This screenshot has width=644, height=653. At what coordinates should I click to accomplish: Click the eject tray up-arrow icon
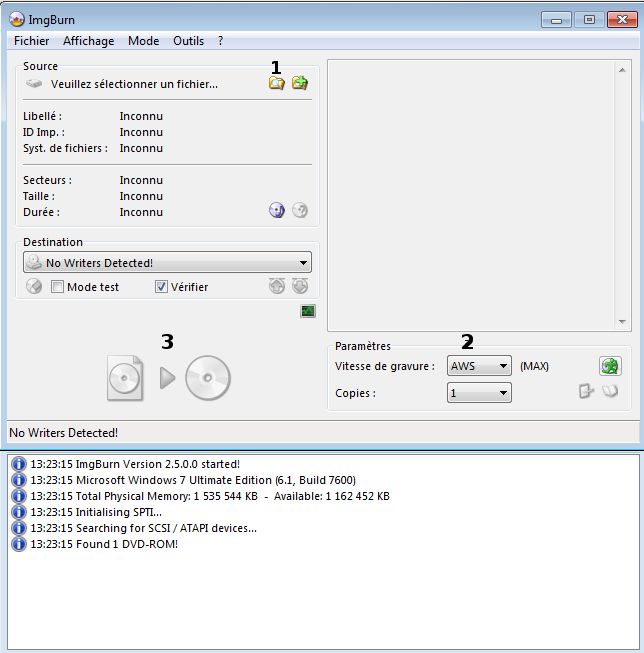277,286
